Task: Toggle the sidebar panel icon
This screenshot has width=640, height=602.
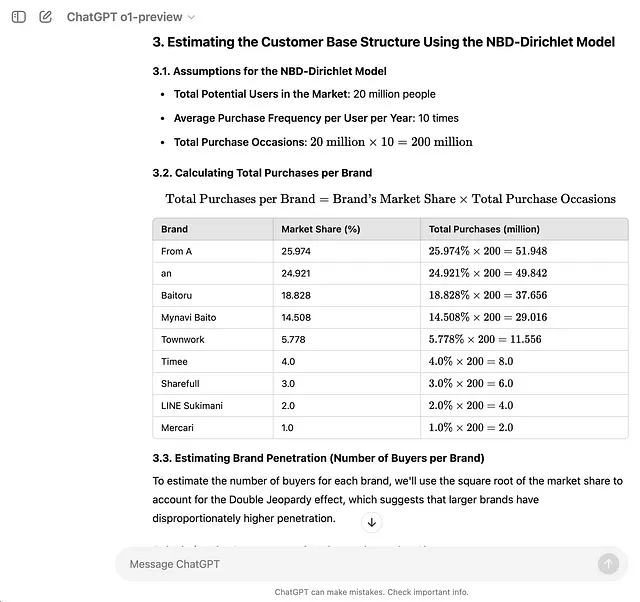Action: (19, 17)
